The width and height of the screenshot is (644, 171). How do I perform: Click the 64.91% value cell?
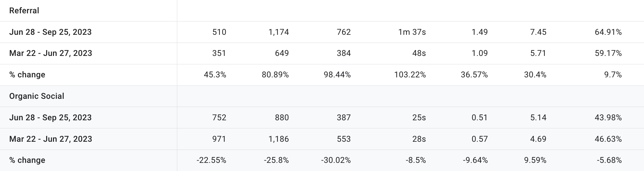pyautogui.click(x=608, y=32)
